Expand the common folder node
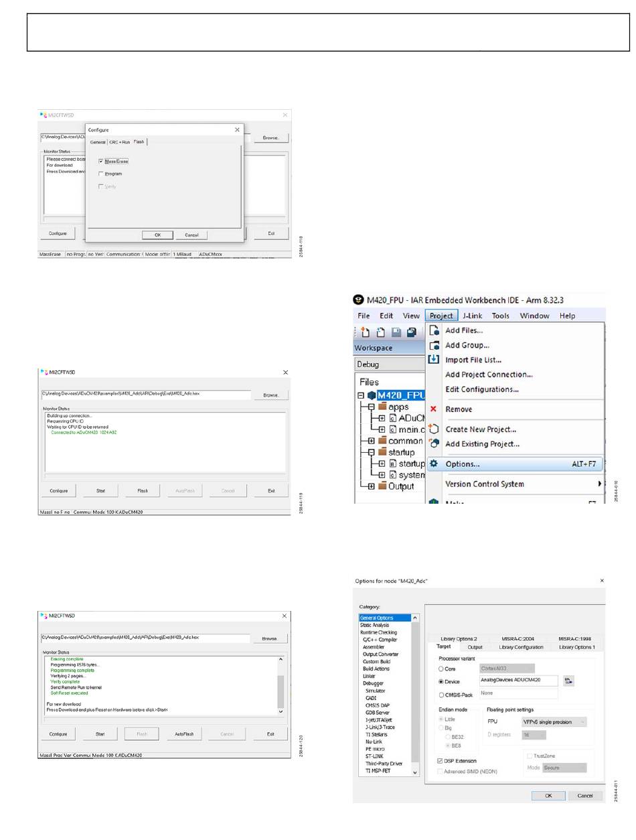 [x=370, y=441]
